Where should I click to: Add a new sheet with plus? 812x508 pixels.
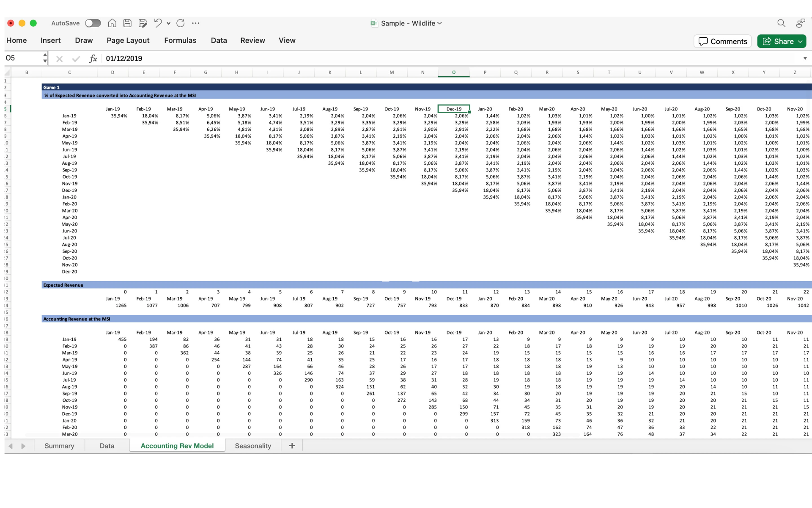point(292,446)
